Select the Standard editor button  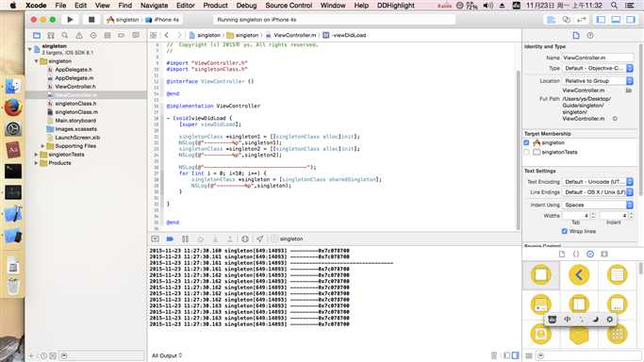(552, 19)
